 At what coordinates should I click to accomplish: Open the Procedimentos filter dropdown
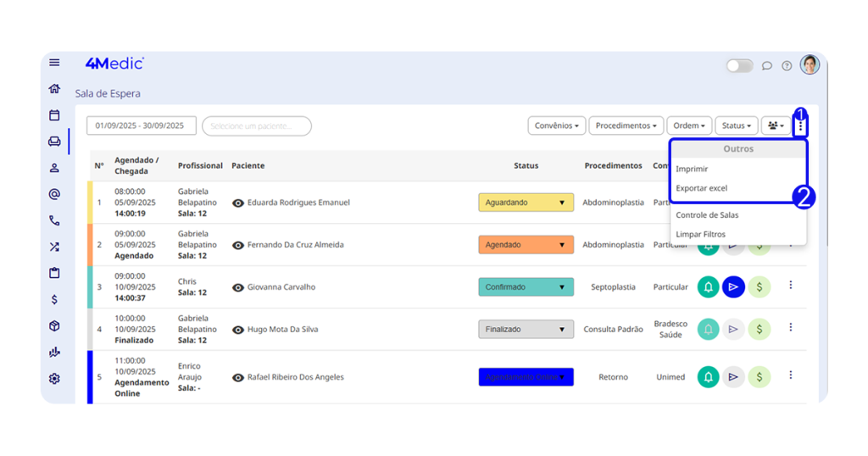pyautogui.click(x=626, y=125)
